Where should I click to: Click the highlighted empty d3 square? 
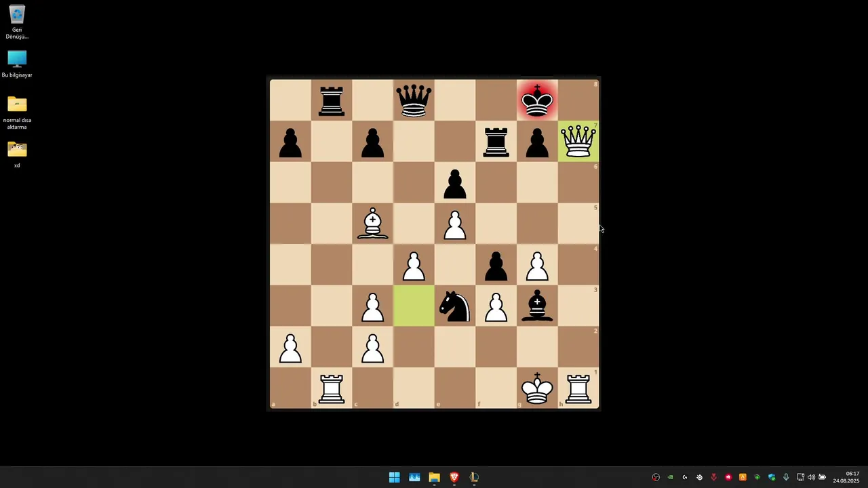coord(414,306)
